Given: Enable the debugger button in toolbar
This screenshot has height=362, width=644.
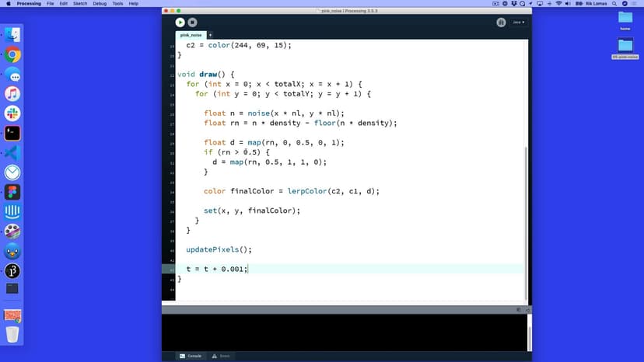Looking at the screenshot, I should pos(501,23).
